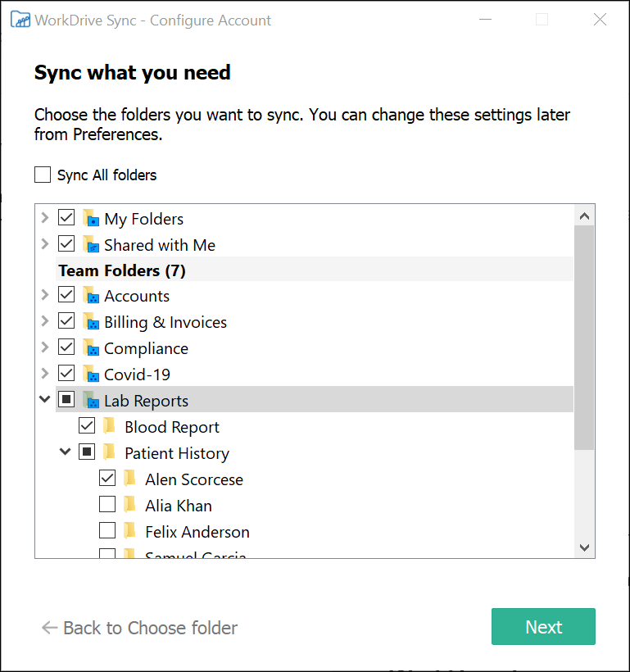Click the Next button
630x672 pixels.
pos(543,626)
